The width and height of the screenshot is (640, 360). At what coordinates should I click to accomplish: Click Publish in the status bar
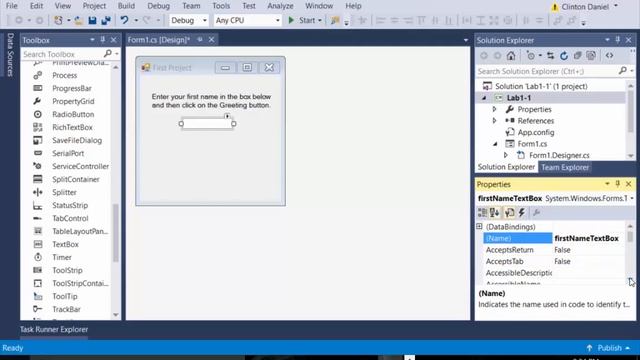pyautogui.click(x=609, y=348)
